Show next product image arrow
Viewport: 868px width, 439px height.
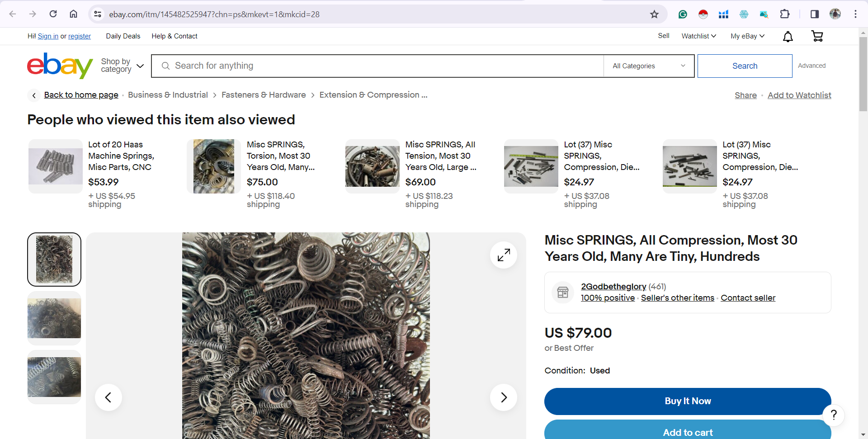(504, 397)
